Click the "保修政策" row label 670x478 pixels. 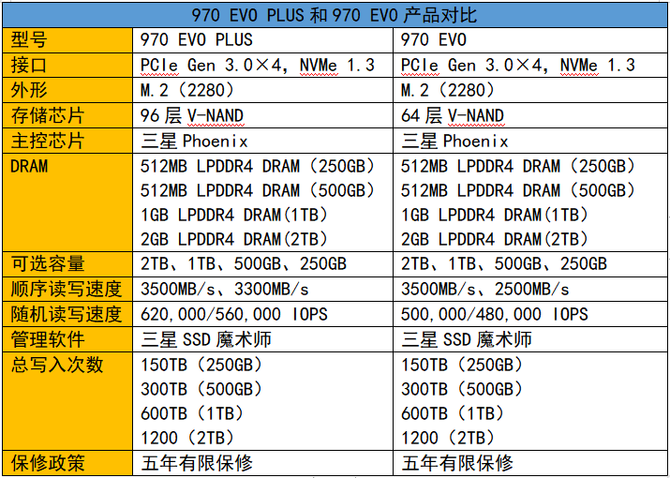(x=47, y=463)
